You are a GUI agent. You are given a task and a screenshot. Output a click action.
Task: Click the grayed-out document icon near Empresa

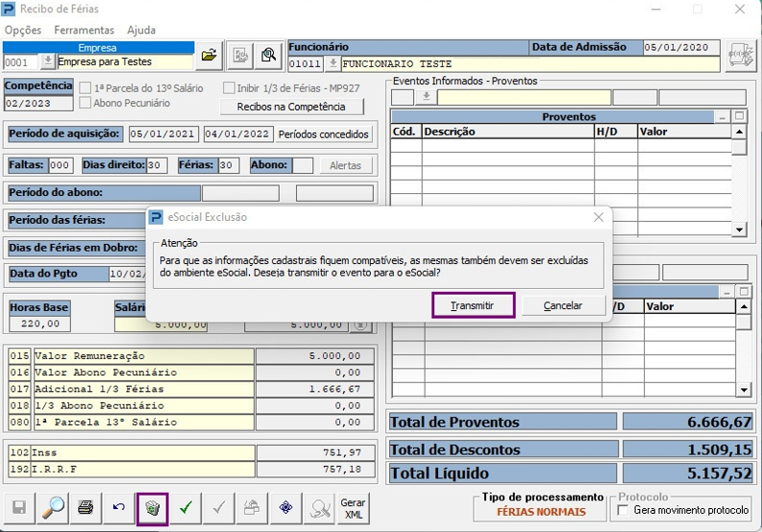click(240, 55)
